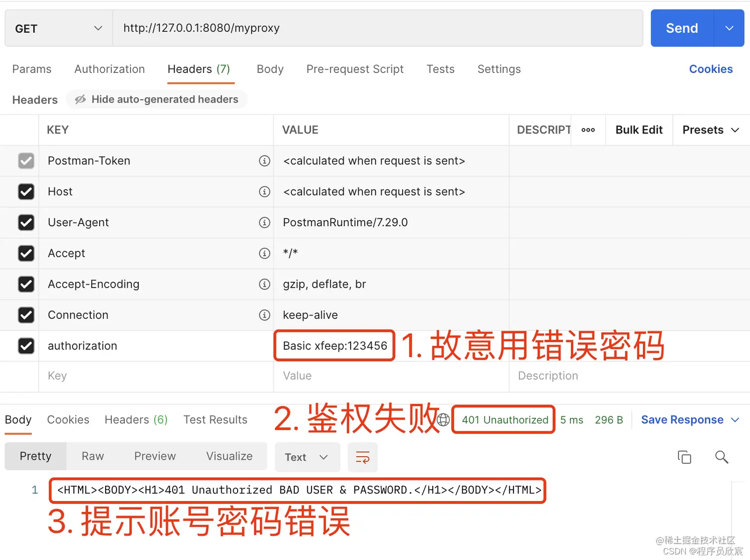Open the response Cookies tab
Screen dimensions: 750x560
click(x=68, y=420)
